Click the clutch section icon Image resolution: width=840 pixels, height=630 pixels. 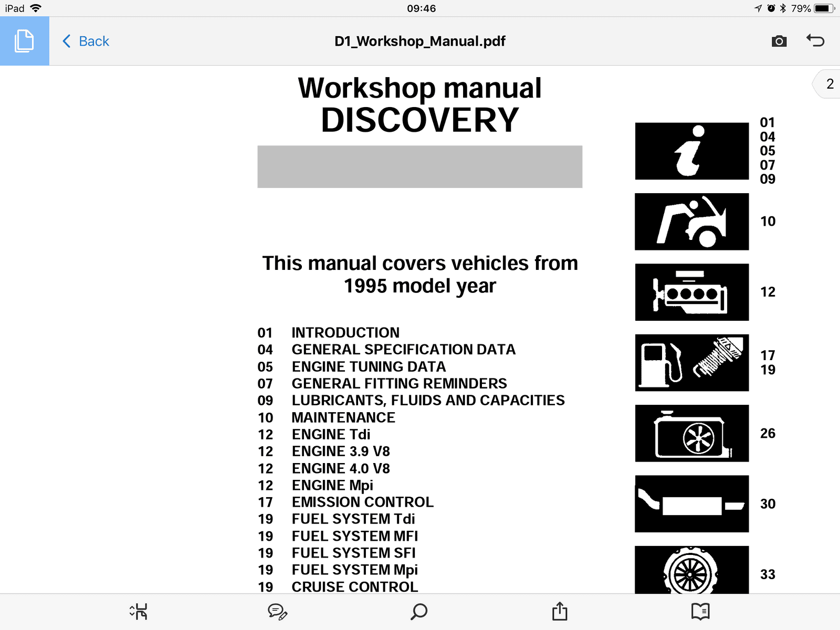click(x=692, y=570)
